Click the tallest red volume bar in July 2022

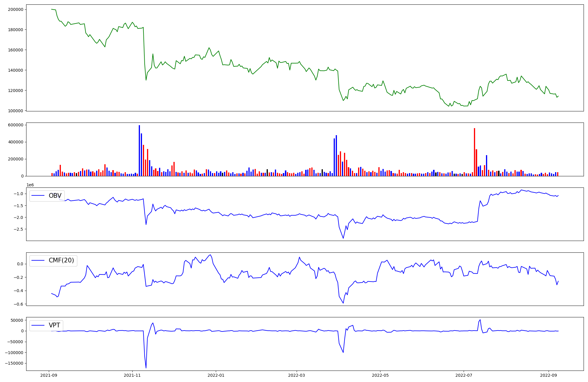coord(475,152)
